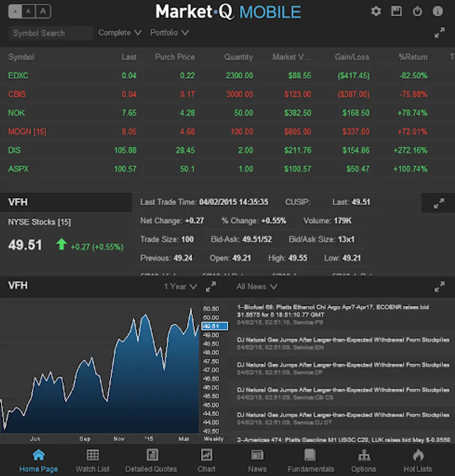Select the ASPX symbol row
This screenshot has height=476, width=455.
point(228,169)
